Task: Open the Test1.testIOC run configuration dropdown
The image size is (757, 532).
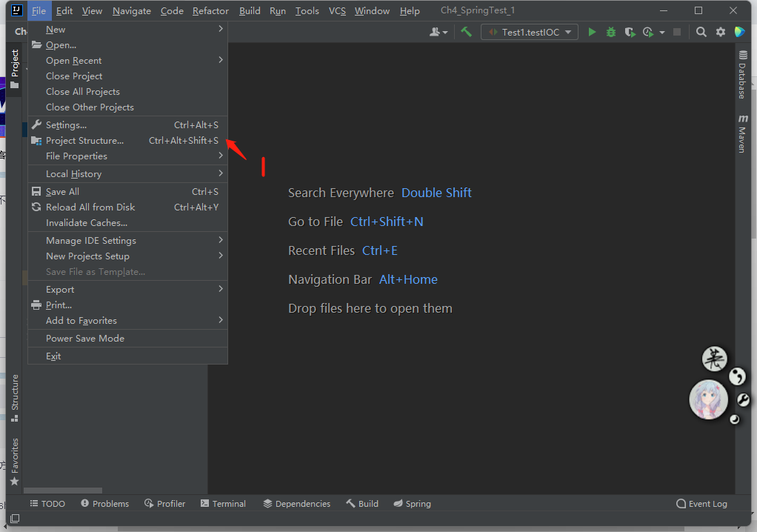Action: [529, 32]
